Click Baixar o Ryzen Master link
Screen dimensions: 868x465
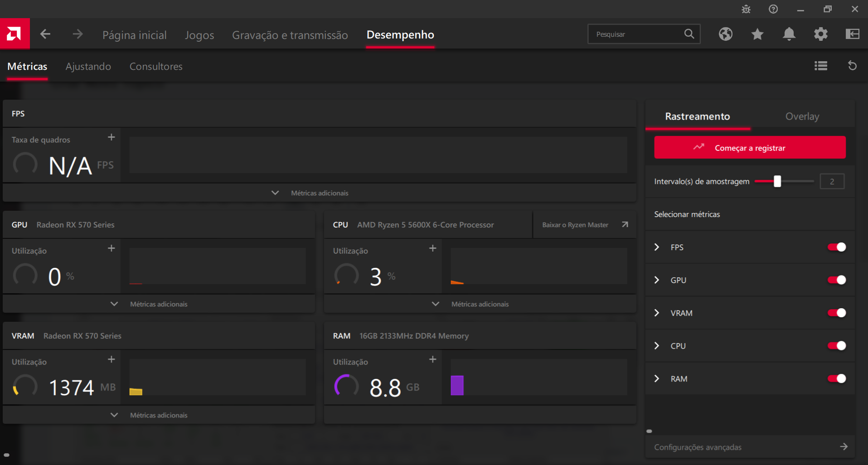tap(575, 225)
